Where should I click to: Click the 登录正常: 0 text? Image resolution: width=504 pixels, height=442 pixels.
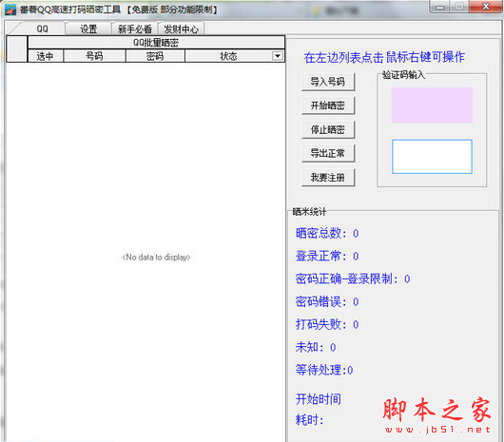[x=327, y=256]
